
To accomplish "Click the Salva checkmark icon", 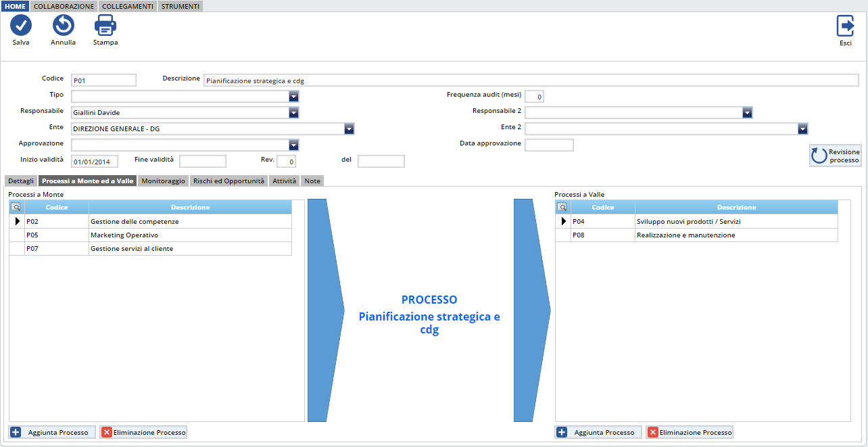I will click(x=21, y=26).
